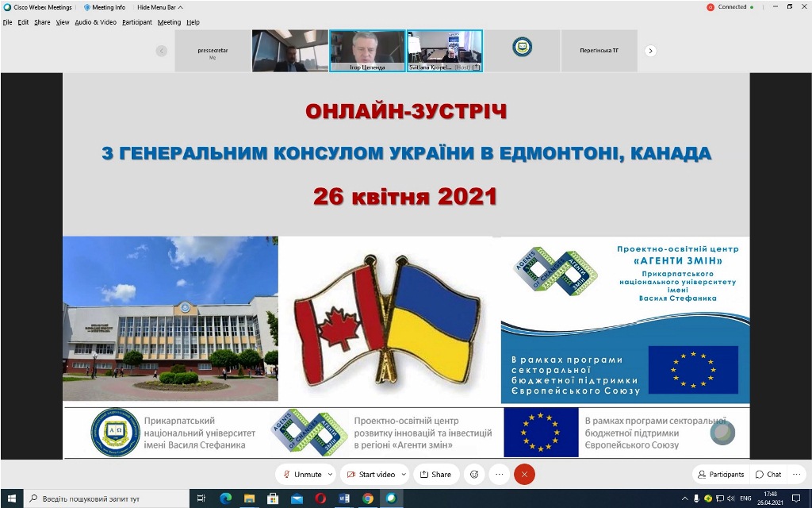Image resolution: width=812 pixels, height=508 pixels.
Task: Open Opera browser from the taskbar
Action: (320, 498)
